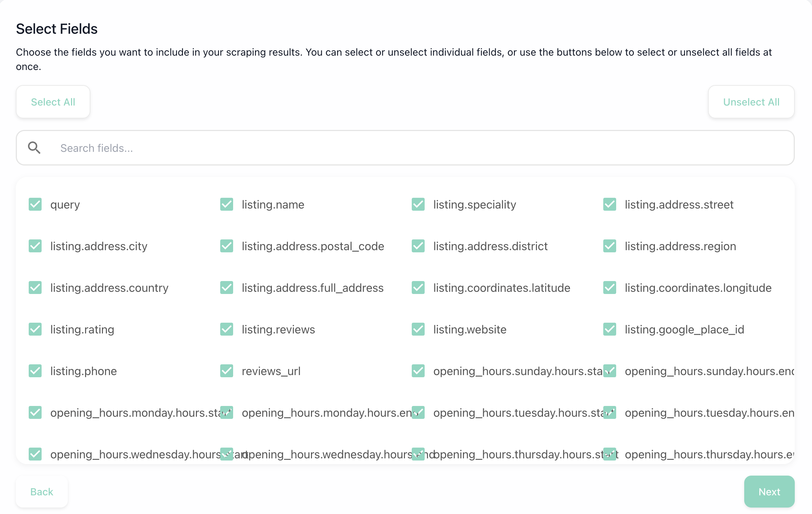Go Back to previous step
This screenshot has width=812, height=514.
[x=42, y=492]
